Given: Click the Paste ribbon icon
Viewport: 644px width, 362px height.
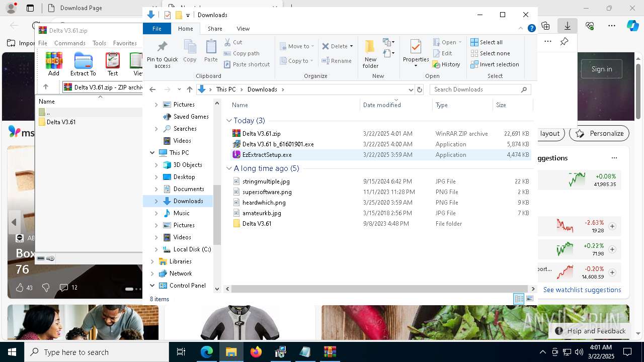Looking at the screenshot, I should pyautogui.click(x=211, y=51).
